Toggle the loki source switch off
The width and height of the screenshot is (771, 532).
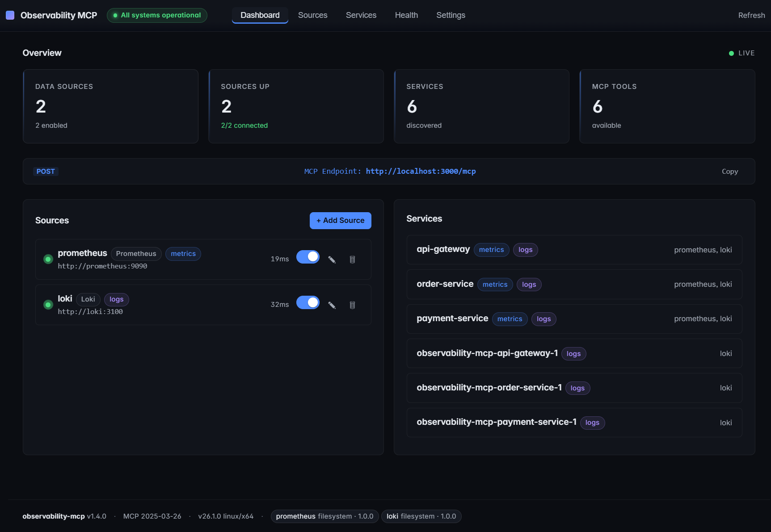point(308,302)
